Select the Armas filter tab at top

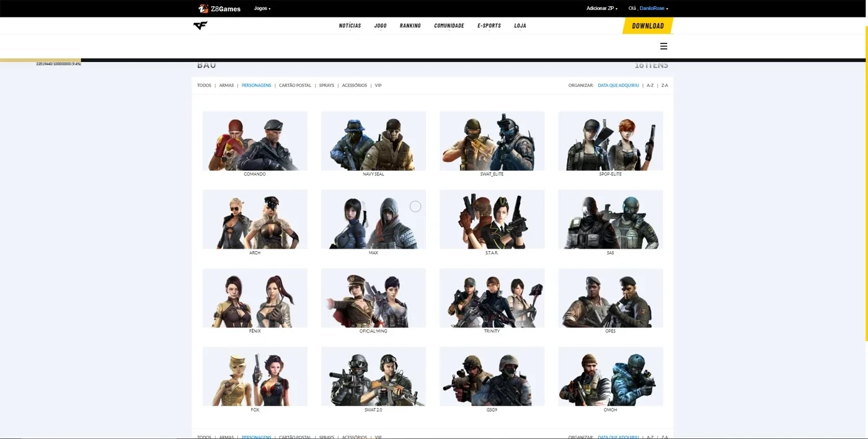click(x=226, y=86)
